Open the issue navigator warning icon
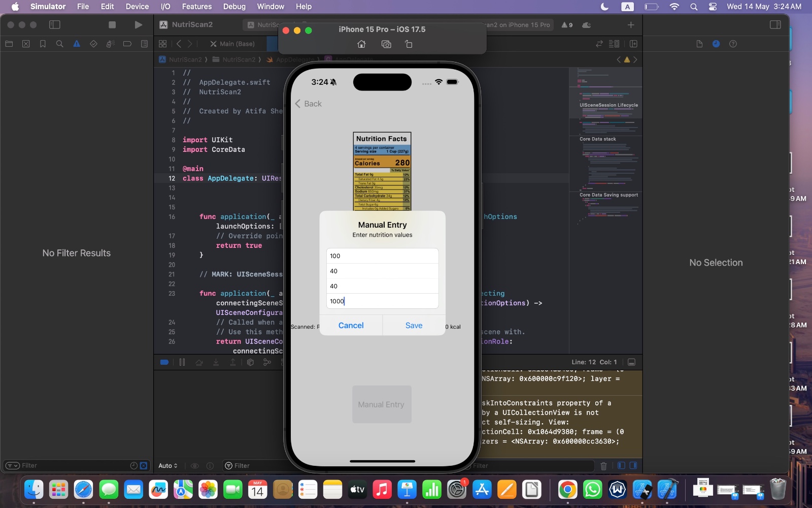The image size is (812, 508). (x=77, y=44)
